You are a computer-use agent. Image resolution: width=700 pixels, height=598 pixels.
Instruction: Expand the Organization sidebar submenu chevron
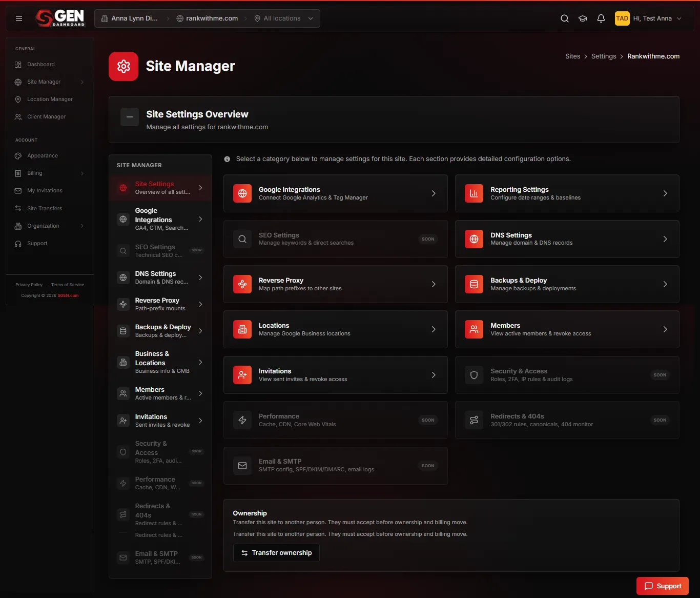point(82,226)
